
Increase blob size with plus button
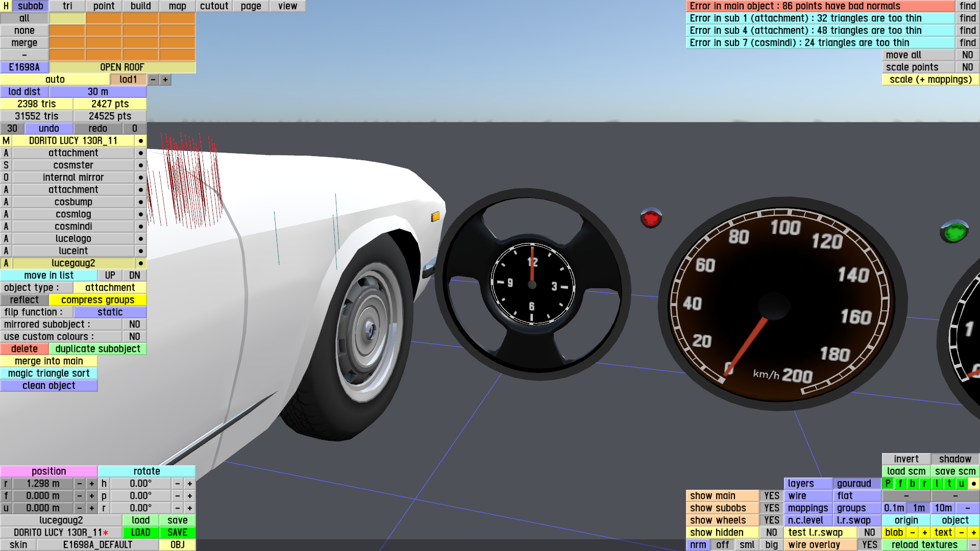[924, 533]
